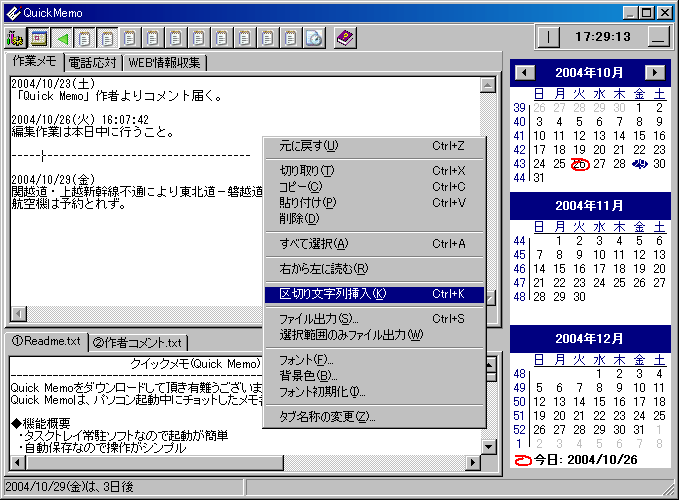Click the underscore button right of clock

tap(659, 37)
